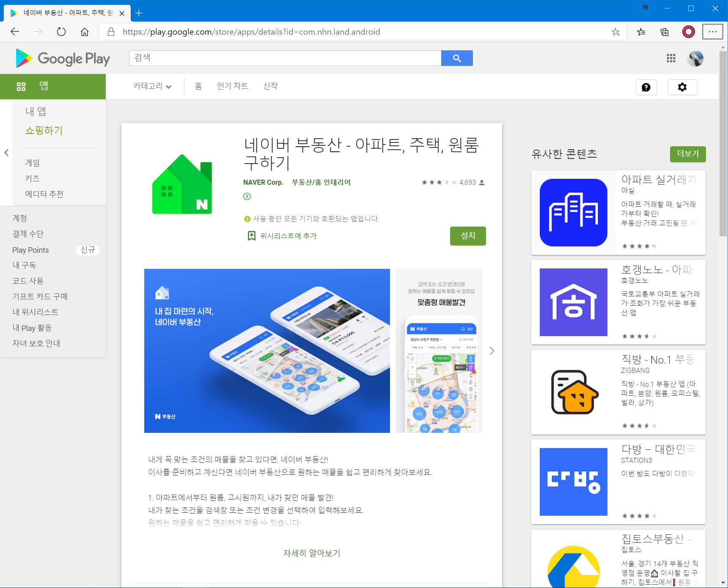
Task: Open the browser collections icon
Action: (665, 32)
